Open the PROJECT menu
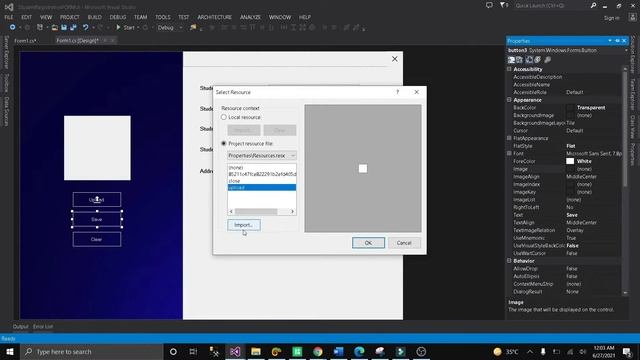This screenshot has height=360, width=640. click(x=70, y=17)
